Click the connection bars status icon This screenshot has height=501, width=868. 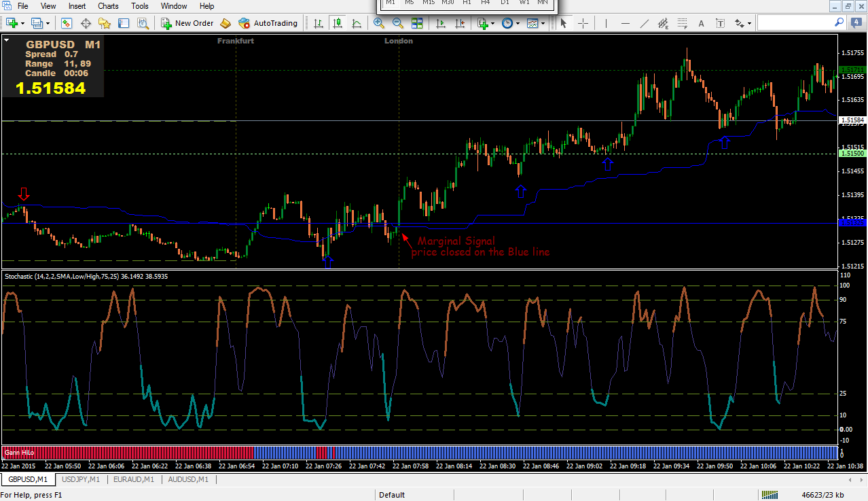(x=769, y=495)
